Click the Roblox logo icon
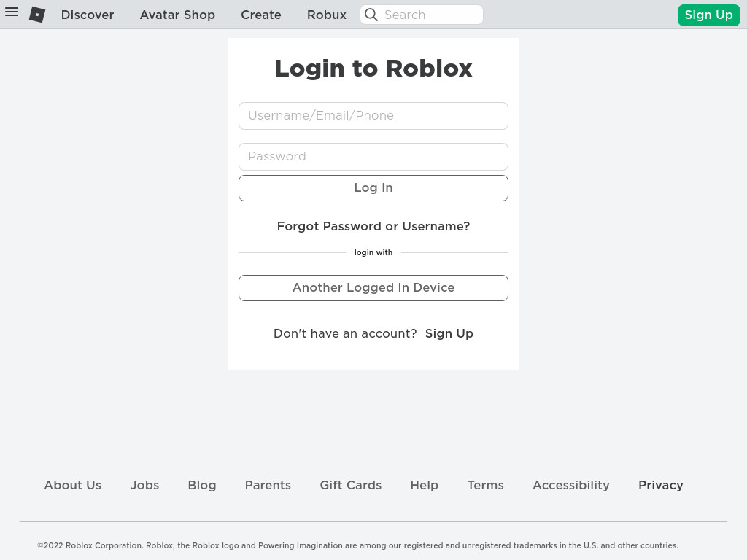Screen dimensions: 747x560 point(37,15)
